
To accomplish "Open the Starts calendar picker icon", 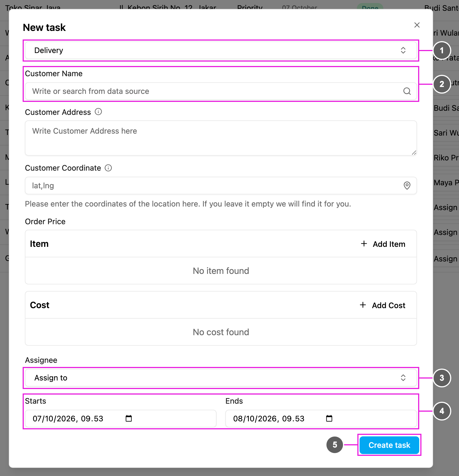I will coord(129,419).
